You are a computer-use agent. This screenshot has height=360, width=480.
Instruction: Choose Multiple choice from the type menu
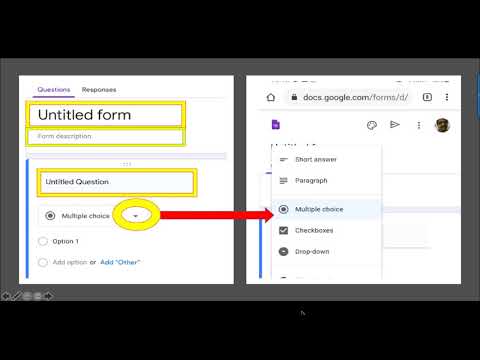(326, 209)
